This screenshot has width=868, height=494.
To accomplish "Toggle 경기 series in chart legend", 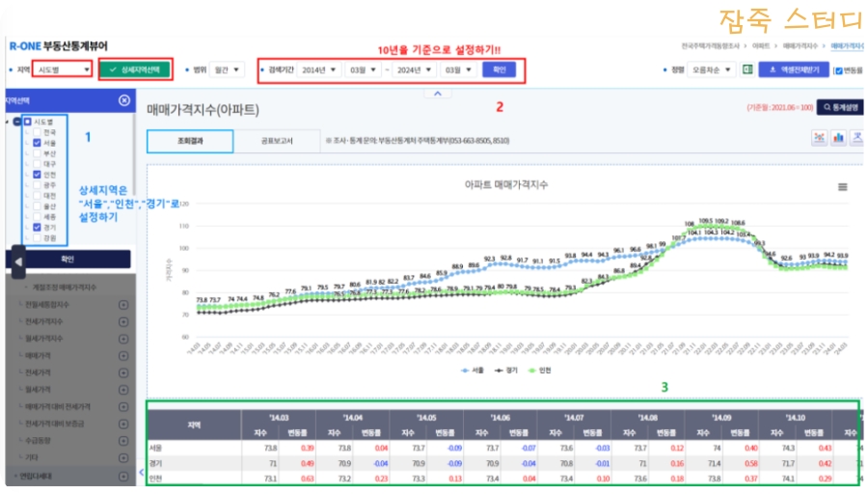I will (x=506, y=370).
